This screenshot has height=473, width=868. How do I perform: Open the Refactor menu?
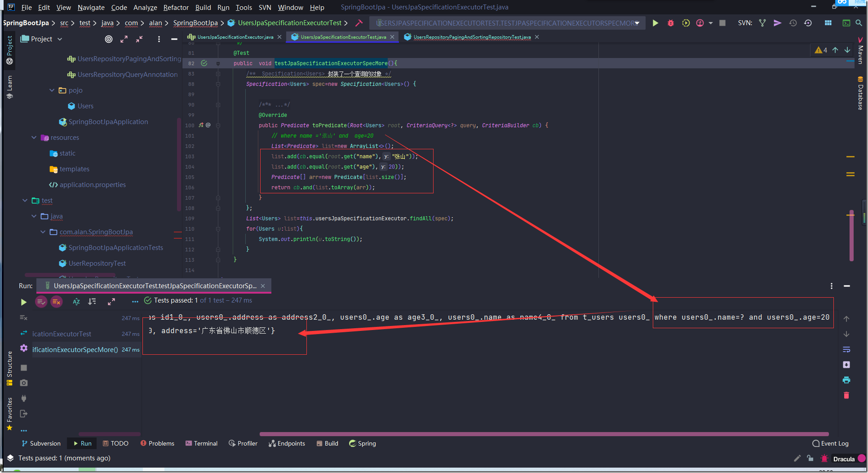tap(176, 7)
